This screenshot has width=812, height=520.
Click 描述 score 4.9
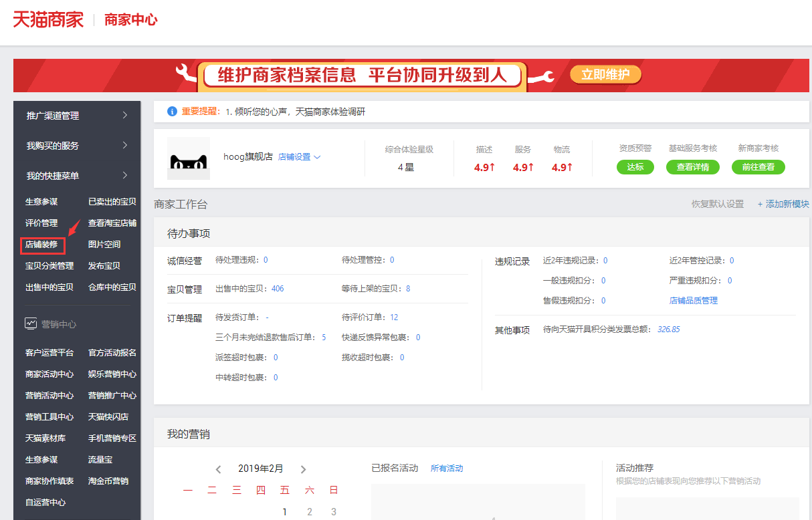pyautogui.click(x=484, y=168)
